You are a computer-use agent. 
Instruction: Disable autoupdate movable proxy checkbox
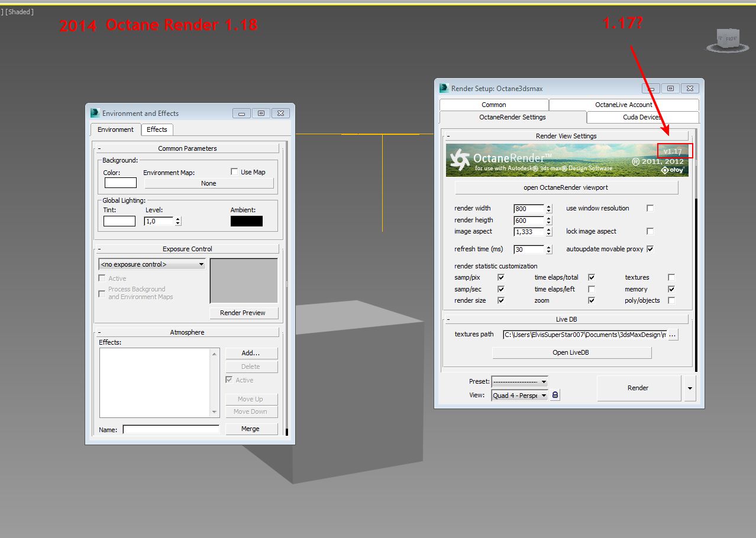click(x=650, y=249)
